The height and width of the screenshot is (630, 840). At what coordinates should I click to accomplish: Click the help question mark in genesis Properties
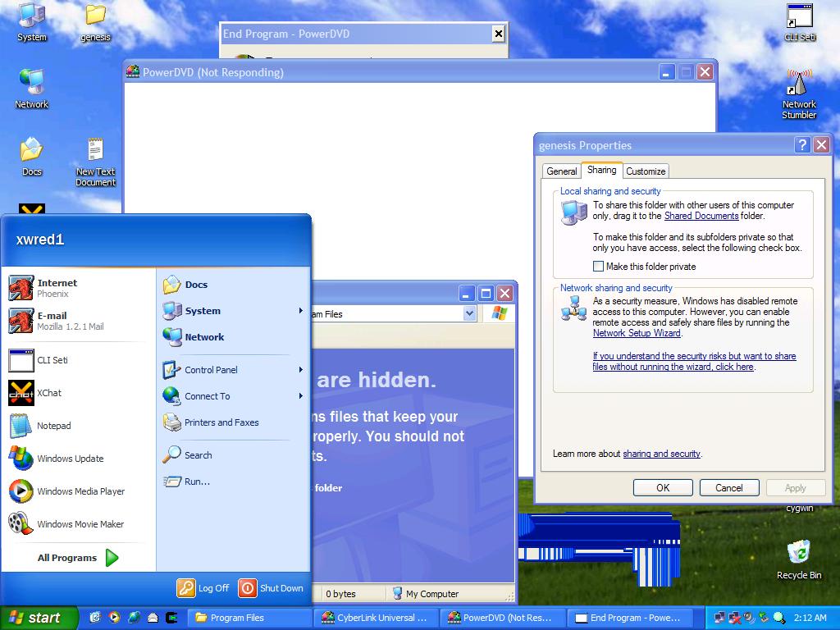(x=802, y=144)
